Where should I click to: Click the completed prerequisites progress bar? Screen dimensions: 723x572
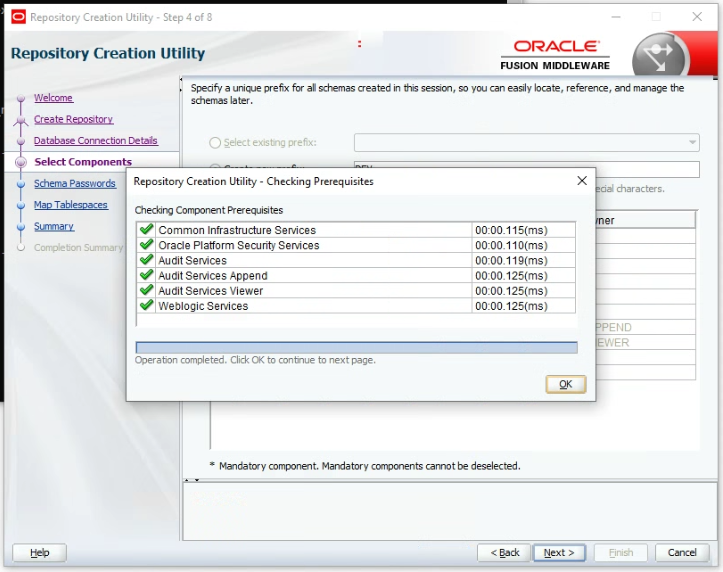point(356,348)
